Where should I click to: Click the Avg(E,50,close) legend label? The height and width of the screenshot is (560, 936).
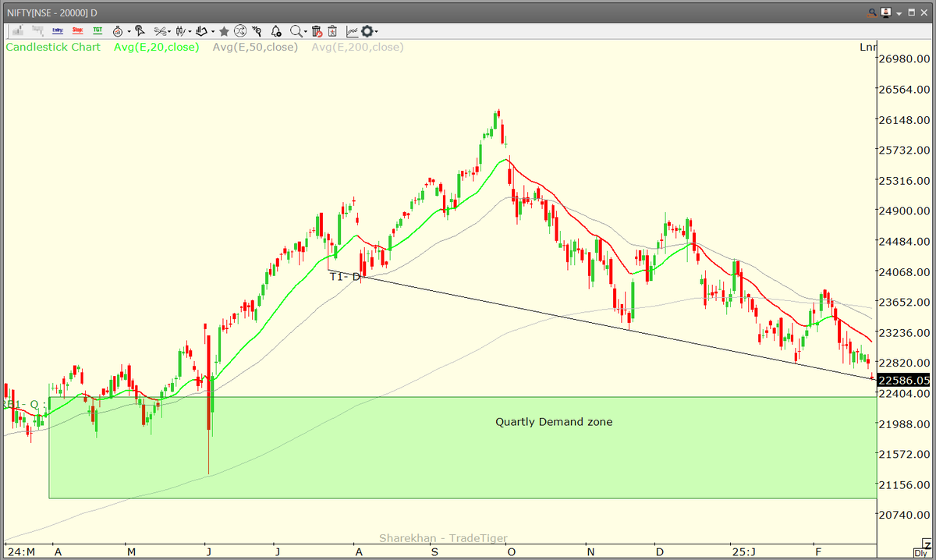coord(255,47)
